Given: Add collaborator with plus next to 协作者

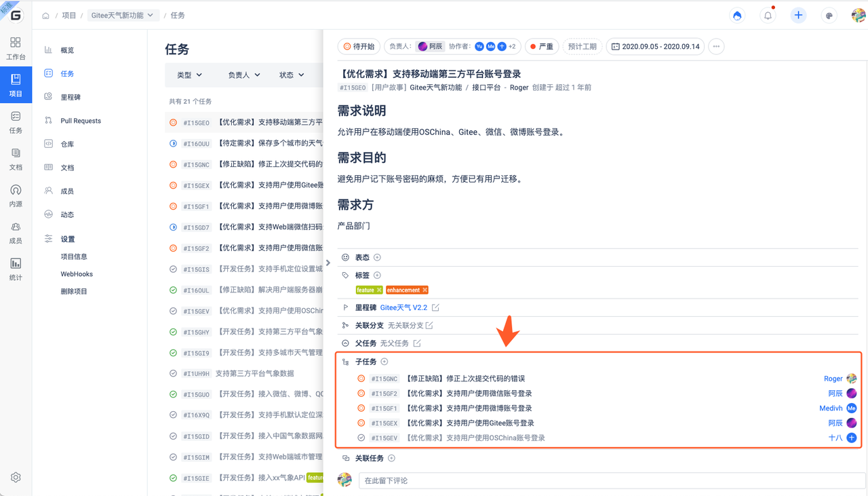Looking at the screenshot, I should [x=502, y=47].
